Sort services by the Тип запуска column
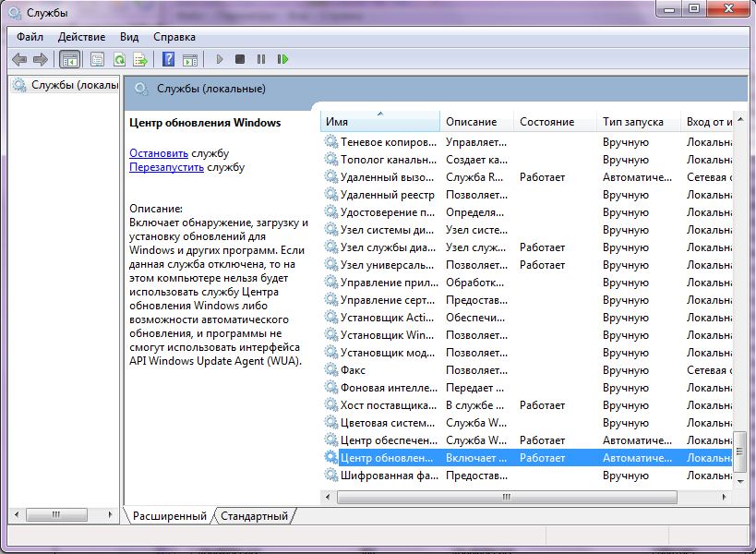This screenshot has height=554, width=756. pyautogui.click(x=632, y=122)
